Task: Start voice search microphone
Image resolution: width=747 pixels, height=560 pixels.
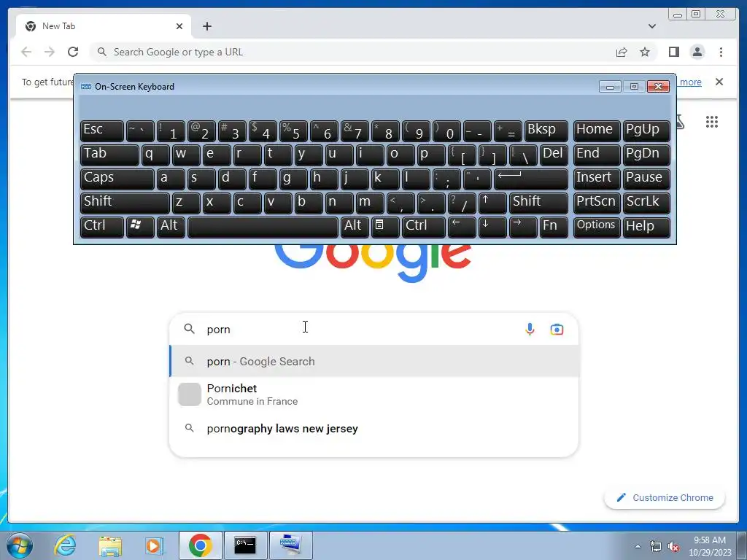Action: [530, 329]
